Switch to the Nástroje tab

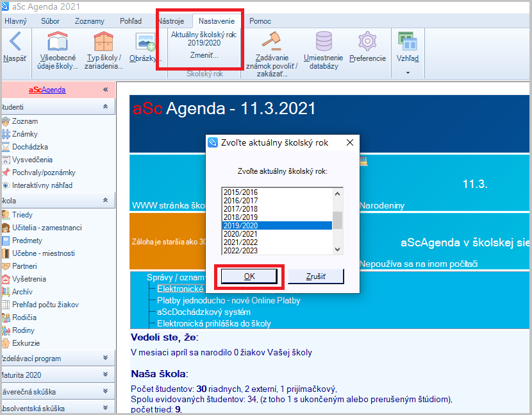click(x=171, y=21)
